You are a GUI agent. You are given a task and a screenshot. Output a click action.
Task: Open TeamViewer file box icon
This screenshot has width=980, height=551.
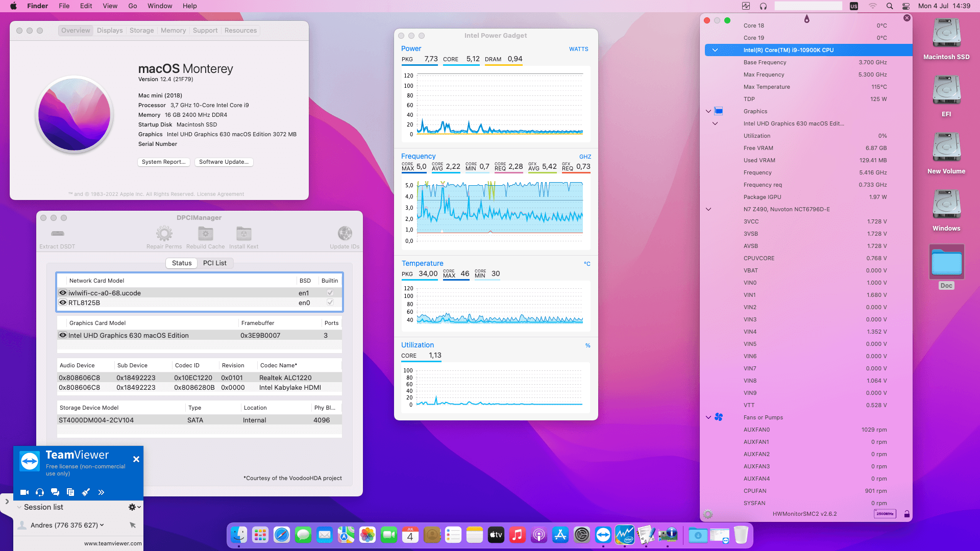[70, 492]
